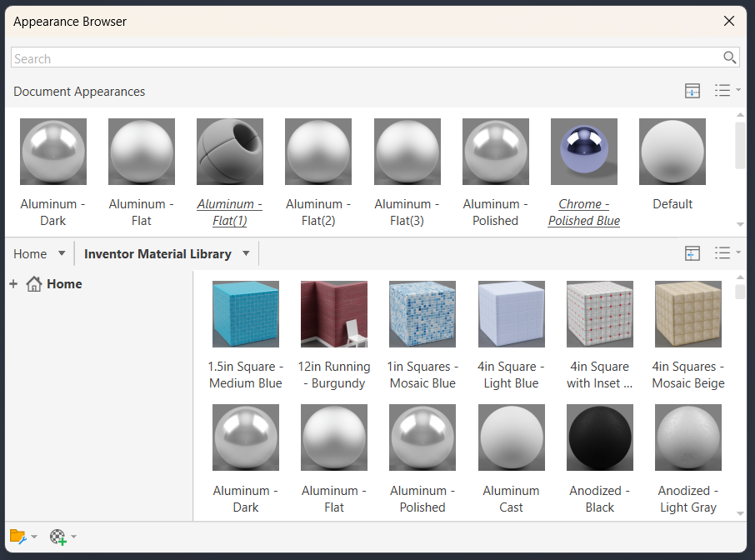The width and height of the screenshot is (755, 560).
Task: Toggle the Document Appearances panel show/hide icon
Action: tap(692, 91)
